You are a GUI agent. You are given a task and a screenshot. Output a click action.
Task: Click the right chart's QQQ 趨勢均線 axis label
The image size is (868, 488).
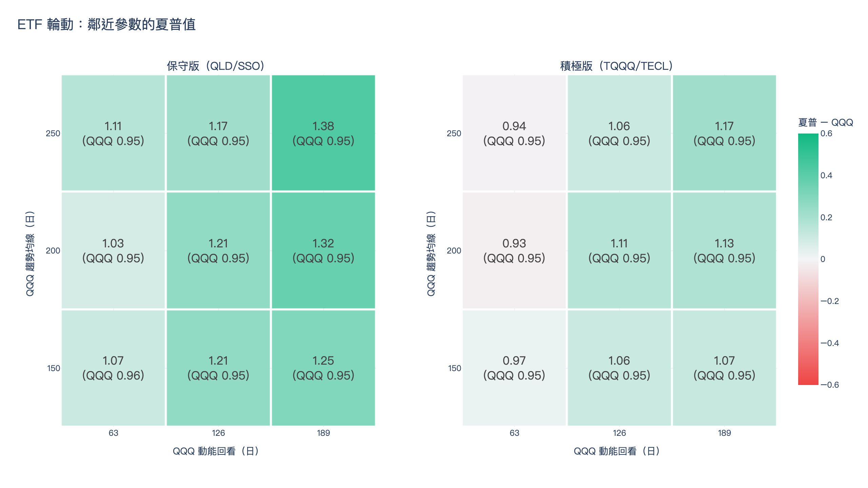[x=431, y=253]
